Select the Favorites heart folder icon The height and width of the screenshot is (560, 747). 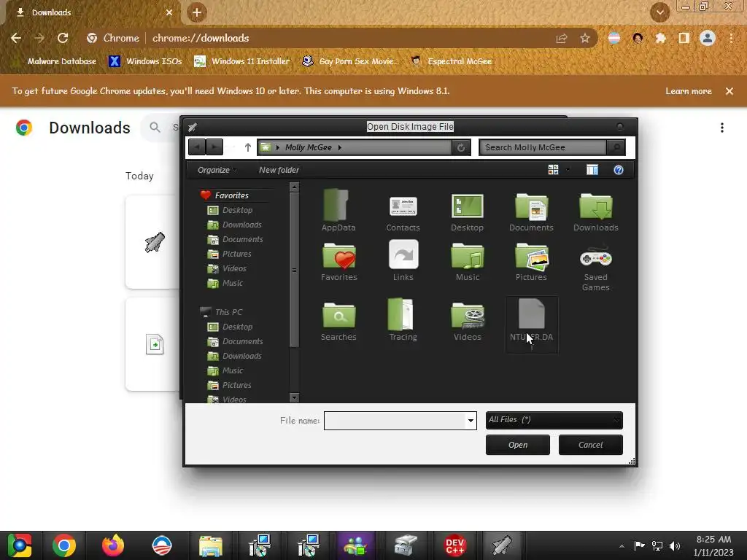[x=338, y=261]
